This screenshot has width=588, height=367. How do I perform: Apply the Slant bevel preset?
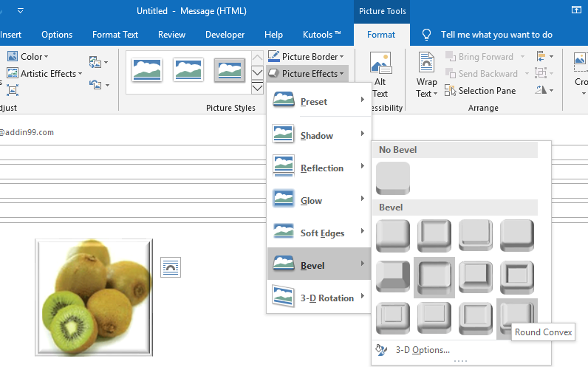pos(517,236)
